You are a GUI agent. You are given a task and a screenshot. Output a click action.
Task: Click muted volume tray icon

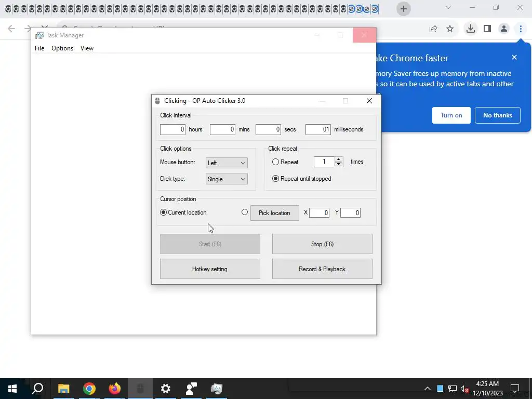pos(464,389)
